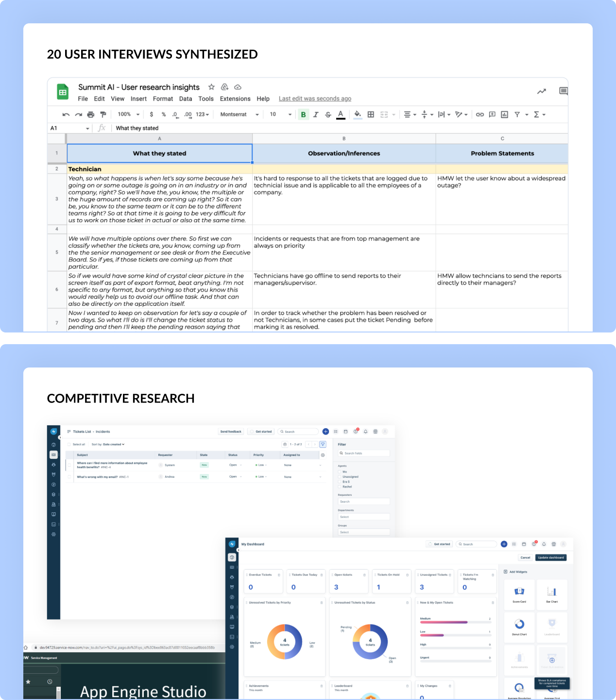Screen dimensions: 616x700
Task: Toggle Italic formatting in Sheets
Action: pos(316,115)
